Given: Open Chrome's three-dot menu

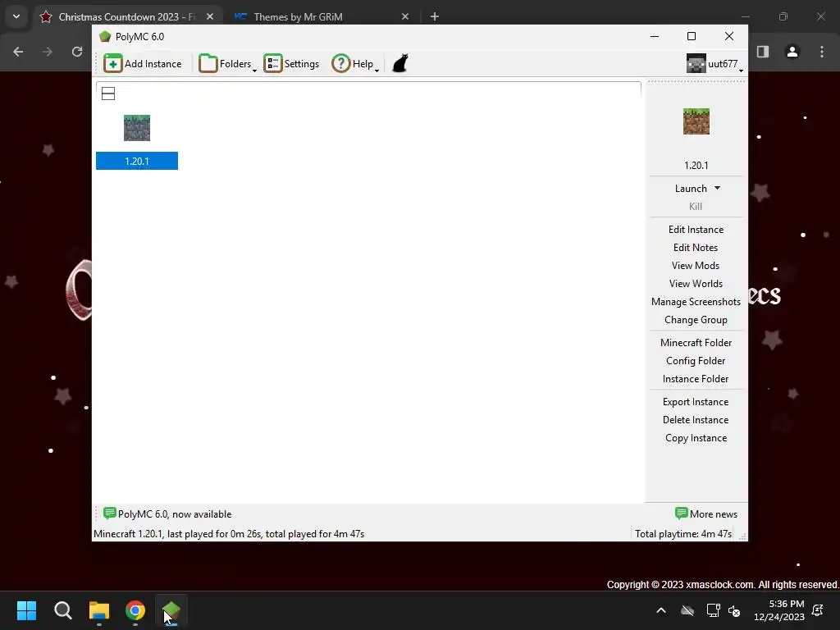Looking at the screenshot, I should [822, 52].
